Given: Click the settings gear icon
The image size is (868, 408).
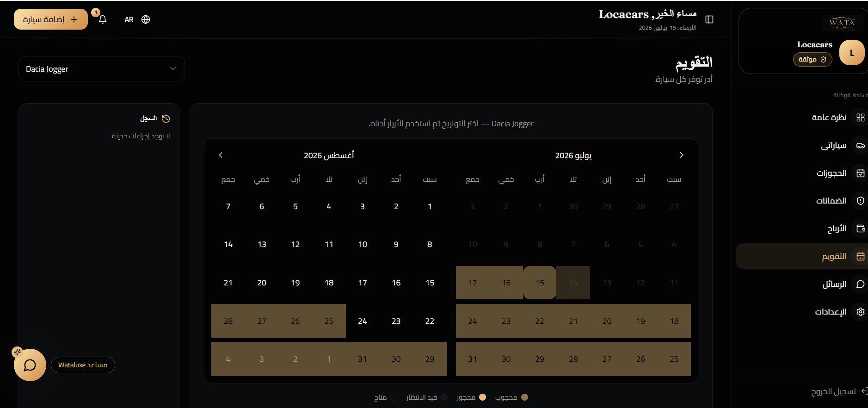Looking at the screenshot, I should point(860,312).
